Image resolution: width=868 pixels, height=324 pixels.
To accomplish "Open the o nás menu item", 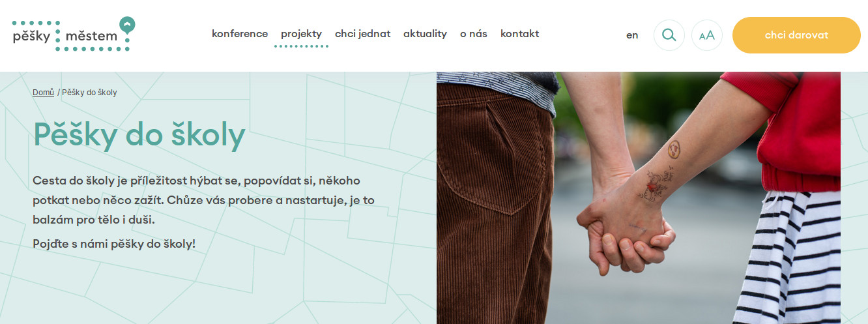I will pos(474,34).
